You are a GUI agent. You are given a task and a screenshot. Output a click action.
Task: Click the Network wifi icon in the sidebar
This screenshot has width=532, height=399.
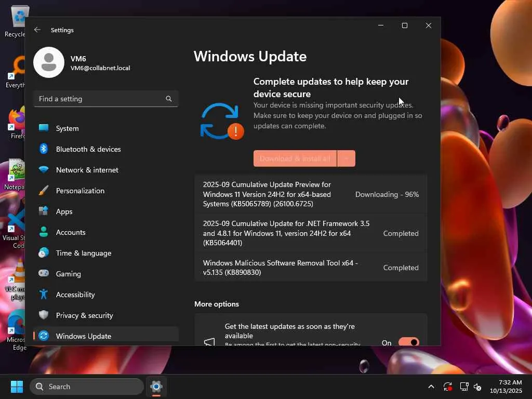(44, 169)
